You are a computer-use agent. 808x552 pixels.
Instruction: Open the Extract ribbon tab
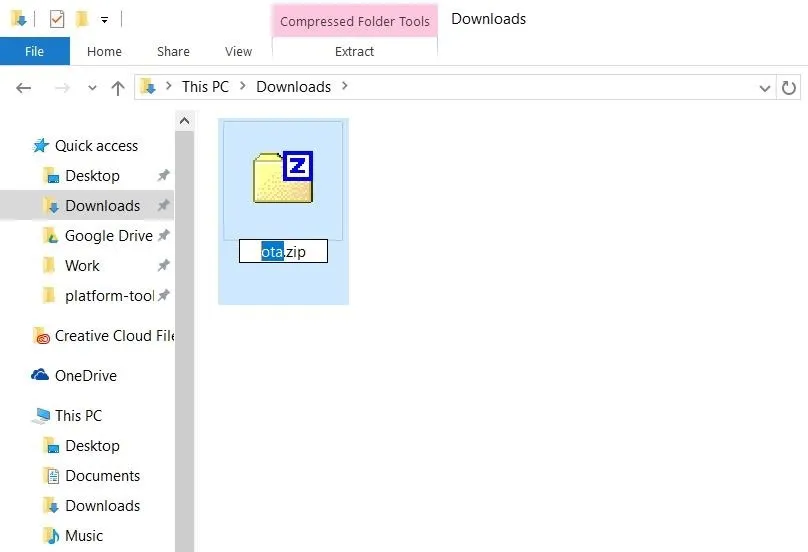coord(355,52)
